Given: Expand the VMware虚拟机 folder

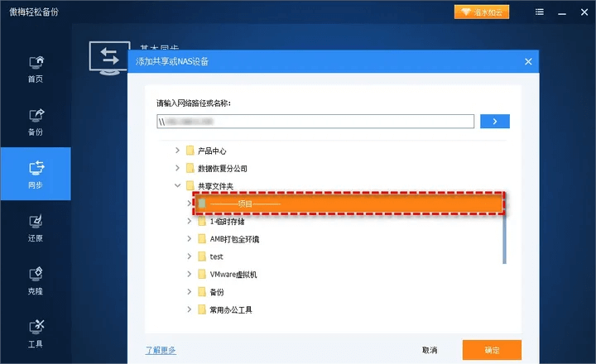Looking at the screenshot, I should [190, 274].
